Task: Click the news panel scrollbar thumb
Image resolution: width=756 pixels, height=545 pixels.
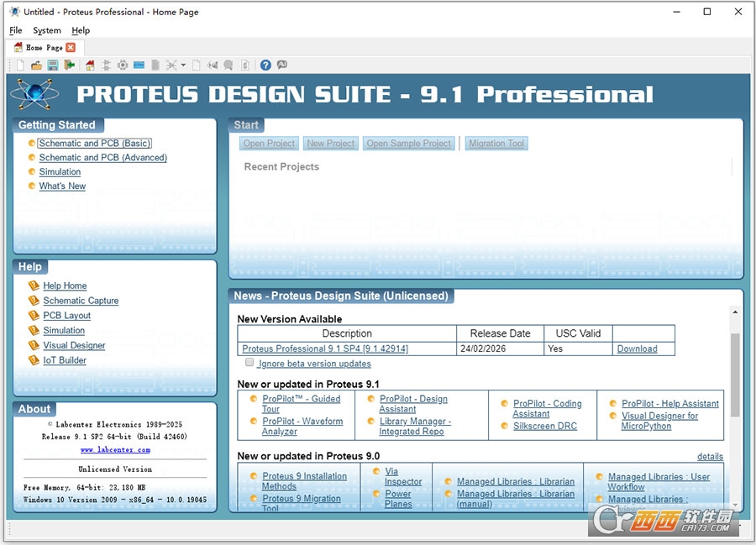Action: click(735, 375)
